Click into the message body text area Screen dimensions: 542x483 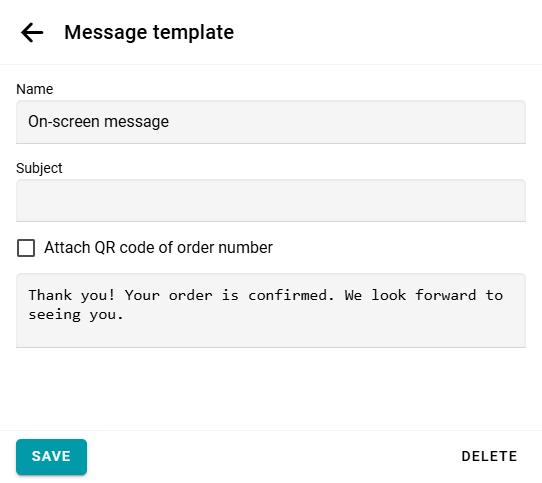(271, 310)
